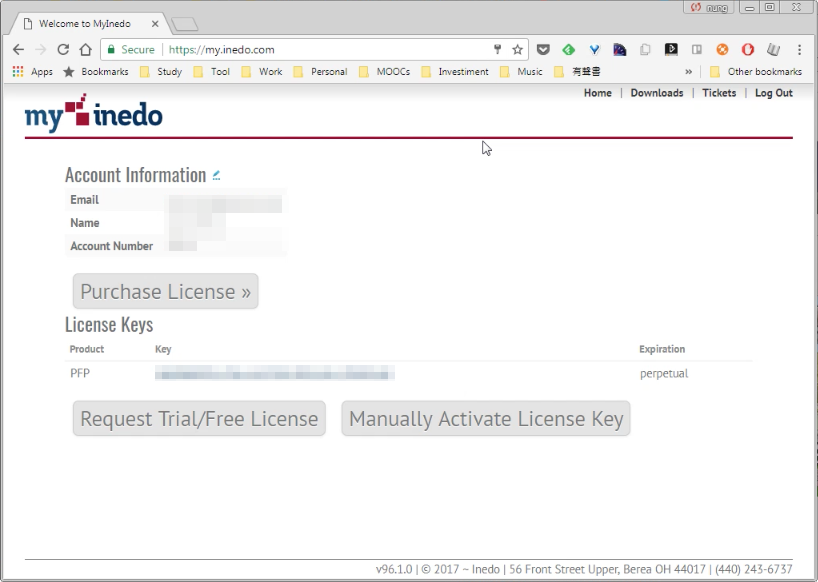Click the browser forward arrow
Viewport: 818px width, 582px height.
(41, 50)
